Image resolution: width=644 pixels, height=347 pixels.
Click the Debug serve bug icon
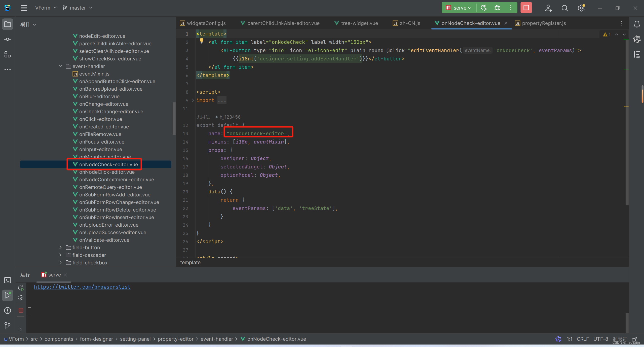coord(497,8)
